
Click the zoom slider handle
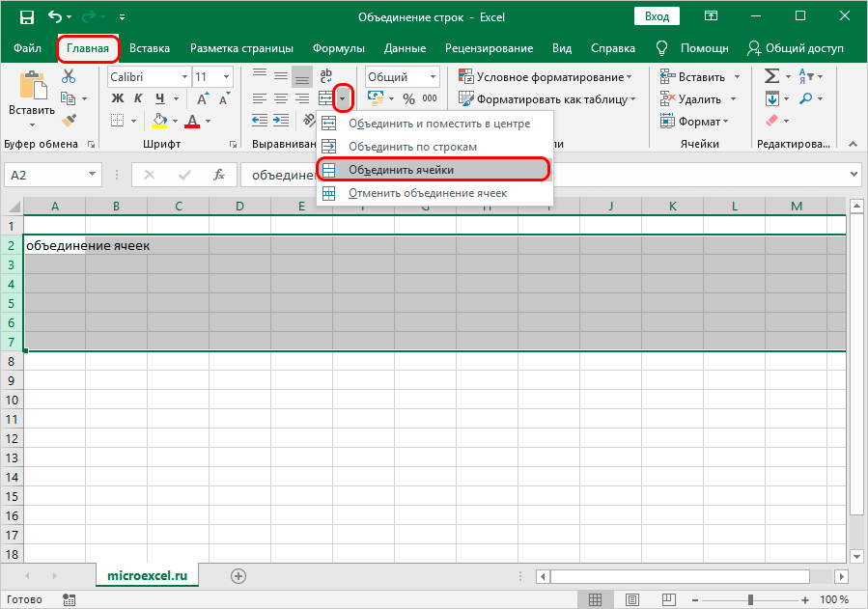point(750,599)
